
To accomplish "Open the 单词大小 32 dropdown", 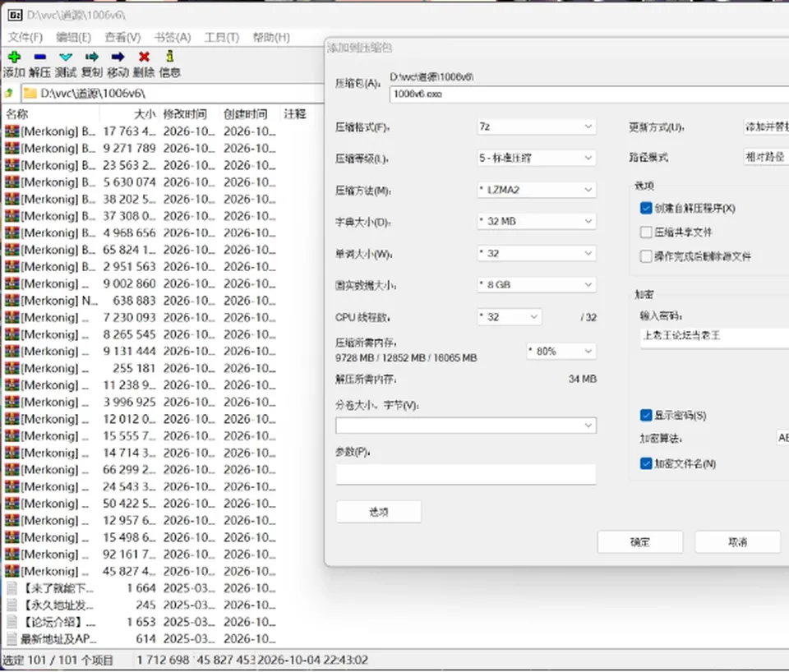I will point(537,253).
